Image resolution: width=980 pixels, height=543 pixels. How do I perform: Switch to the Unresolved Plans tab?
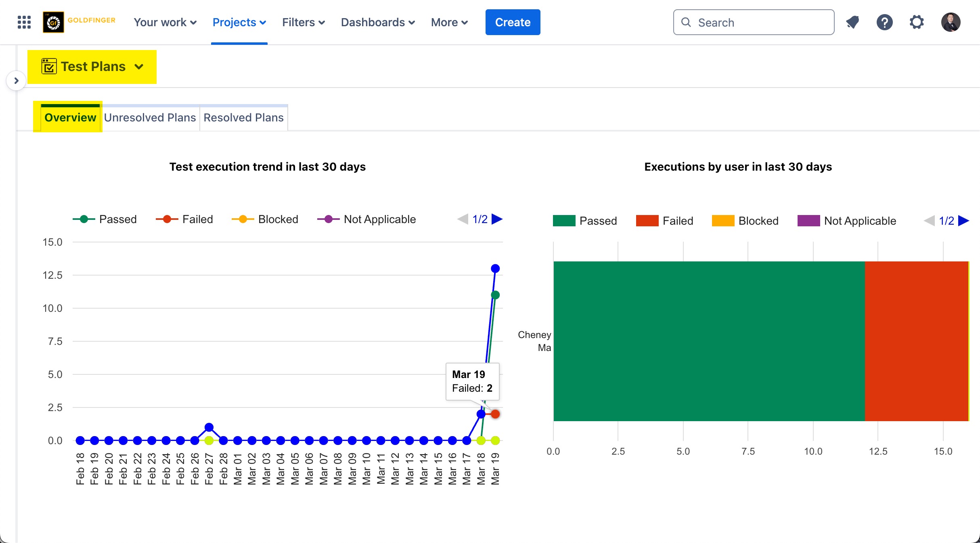150,117
